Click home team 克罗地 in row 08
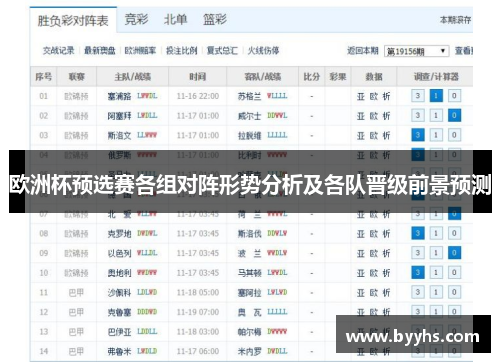 [119, 234]
